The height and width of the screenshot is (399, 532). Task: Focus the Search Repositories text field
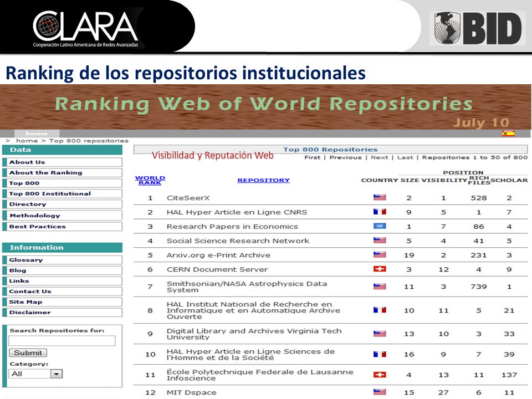click(x=62, y=341)
